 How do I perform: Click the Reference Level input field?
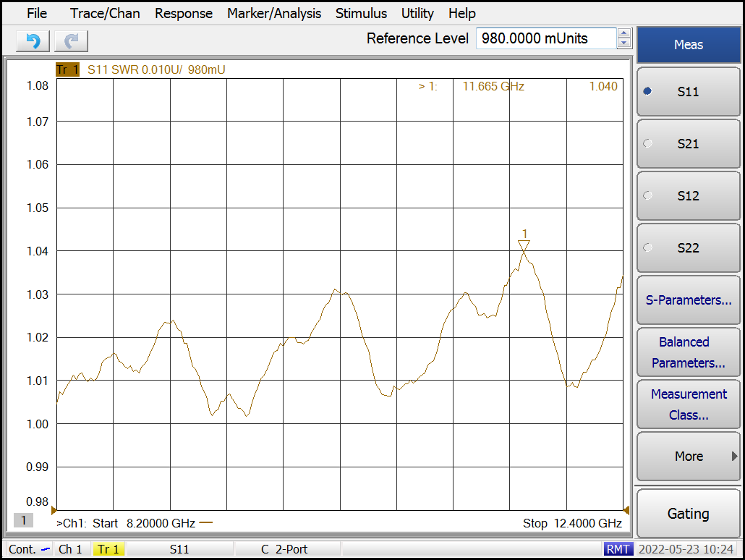545,38
